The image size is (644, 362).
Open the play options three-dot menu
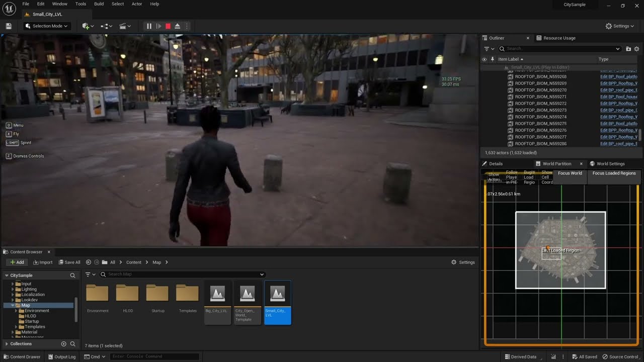pyautogui.click(x=187, y=26)
